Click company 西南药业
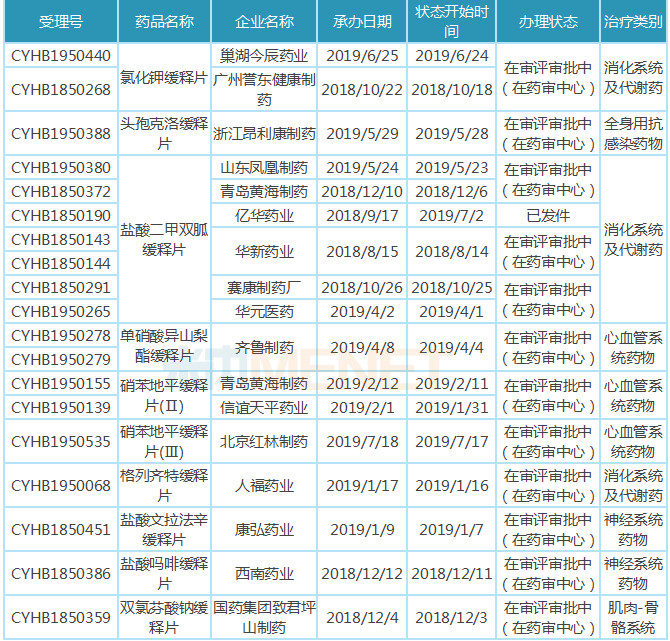This screenshot has height=641, width=670. click(264, 573)
